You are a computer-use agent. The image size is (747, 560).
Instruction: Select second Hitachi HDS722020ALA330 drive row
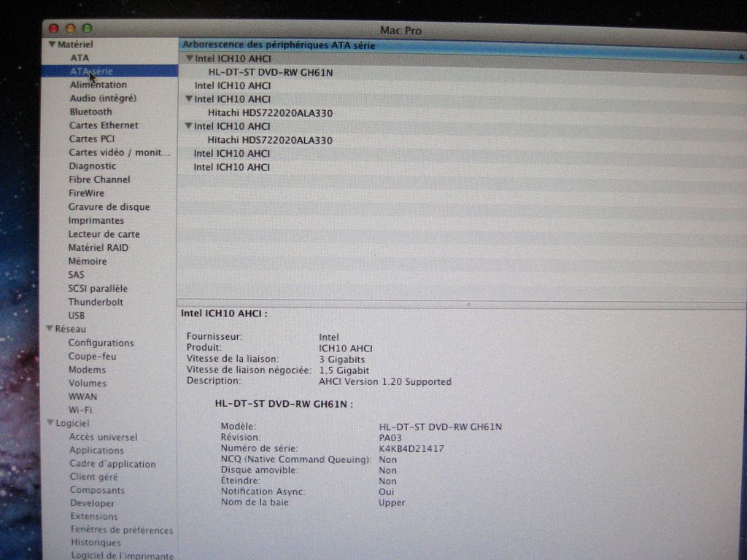(270, 140)
